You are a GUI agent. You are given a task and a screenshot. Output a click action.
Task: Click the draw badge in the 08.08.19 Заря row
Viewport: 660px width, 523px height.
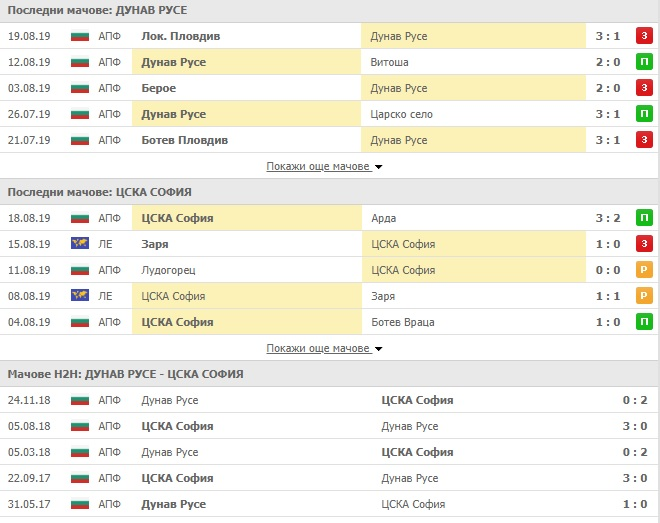(644, 296)
